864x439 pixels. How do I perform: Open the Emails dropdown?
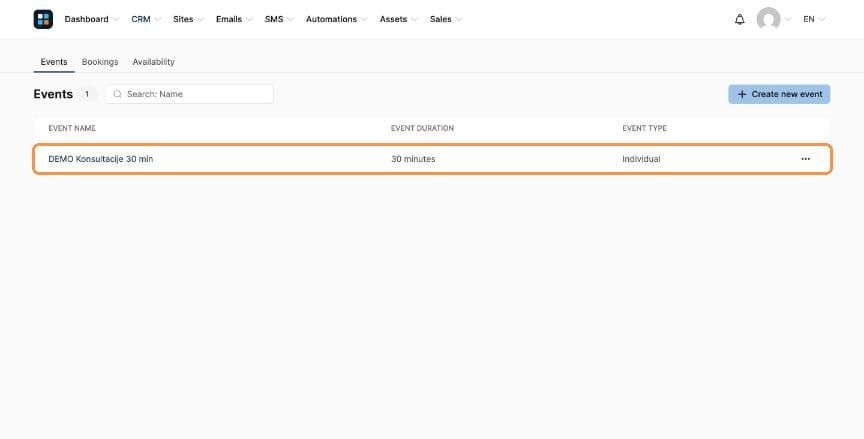[x=234, y=19]
